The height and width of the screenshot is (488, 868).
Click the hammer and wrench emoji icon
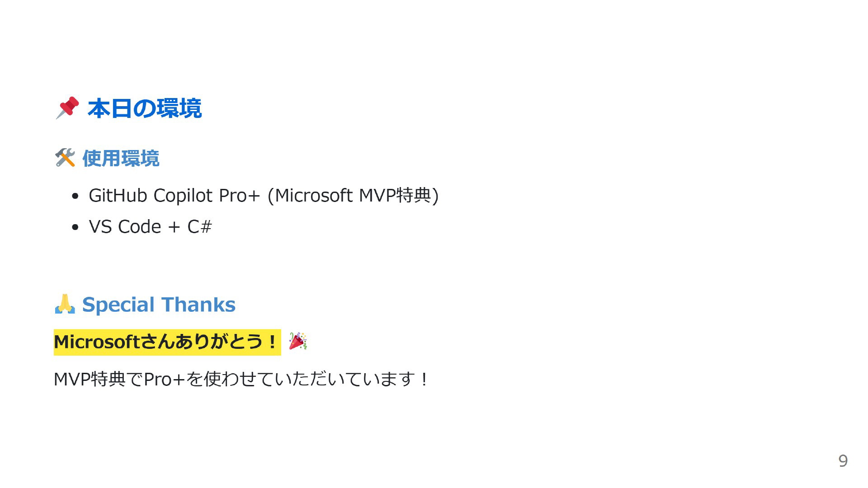coord(65,158)
